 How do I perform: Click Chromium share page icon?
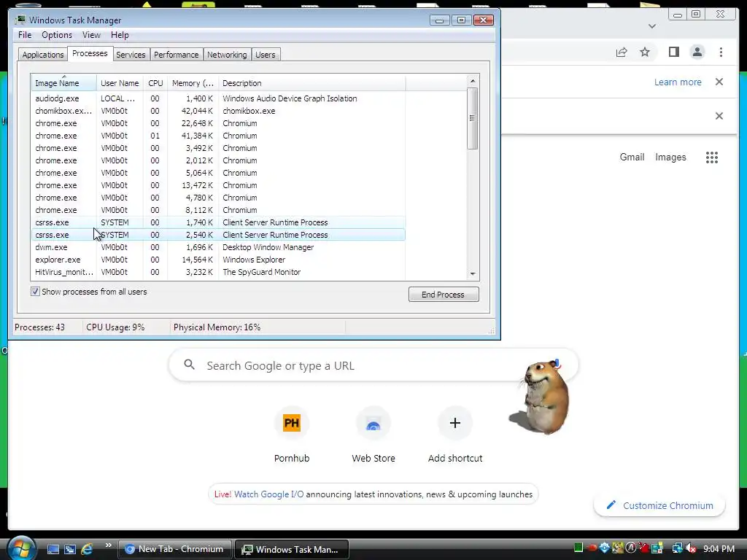pyautogui.click(x=622, y=52)
